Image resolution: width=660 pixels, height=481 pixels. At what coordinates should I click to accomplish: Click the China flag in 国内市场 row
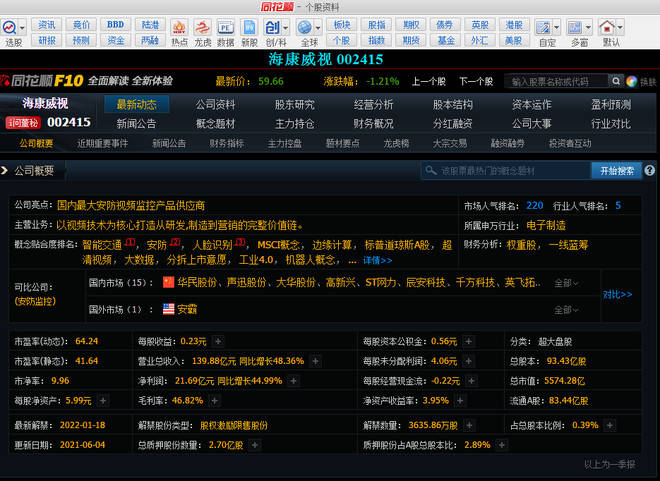coord(168,282)
